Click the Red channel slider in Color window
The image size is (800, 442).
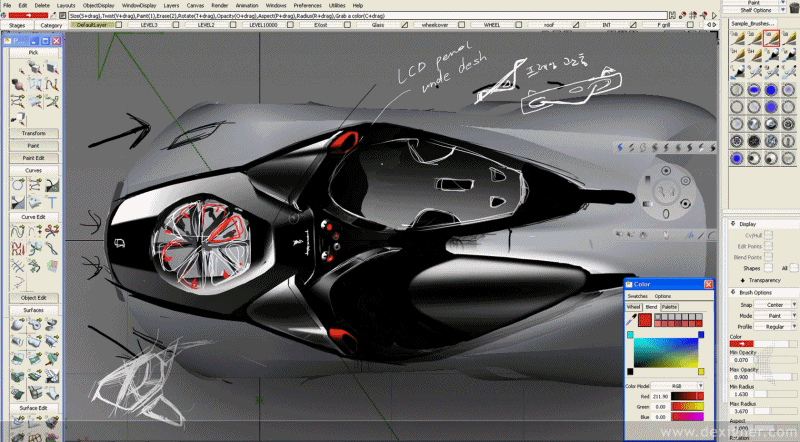coord(686,397)
